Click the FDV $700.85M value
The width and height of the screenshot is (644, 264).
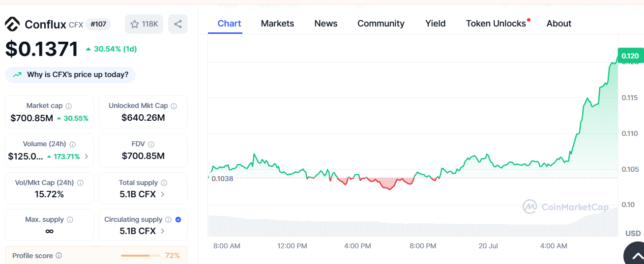pos(143,156)
